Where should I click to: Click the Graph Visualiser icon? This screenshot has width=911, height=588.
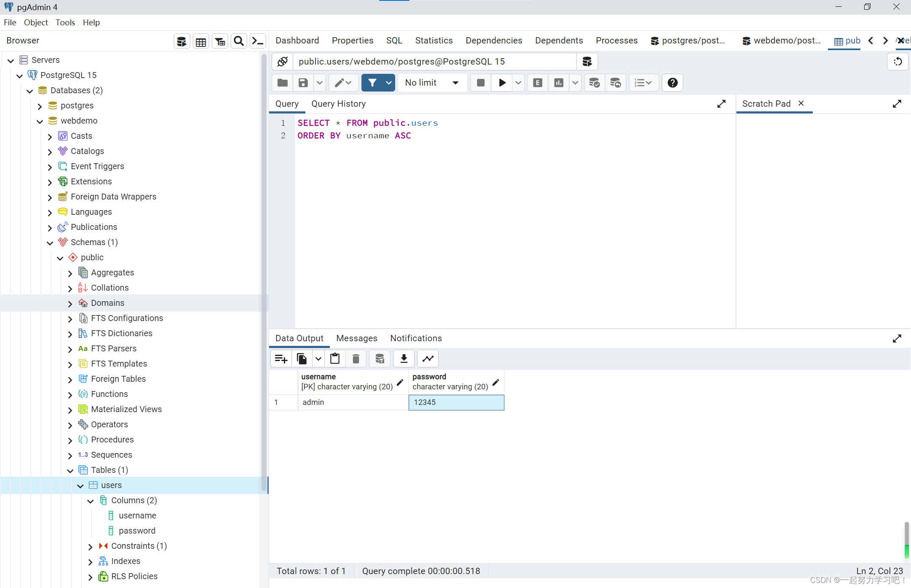point(428,359)
